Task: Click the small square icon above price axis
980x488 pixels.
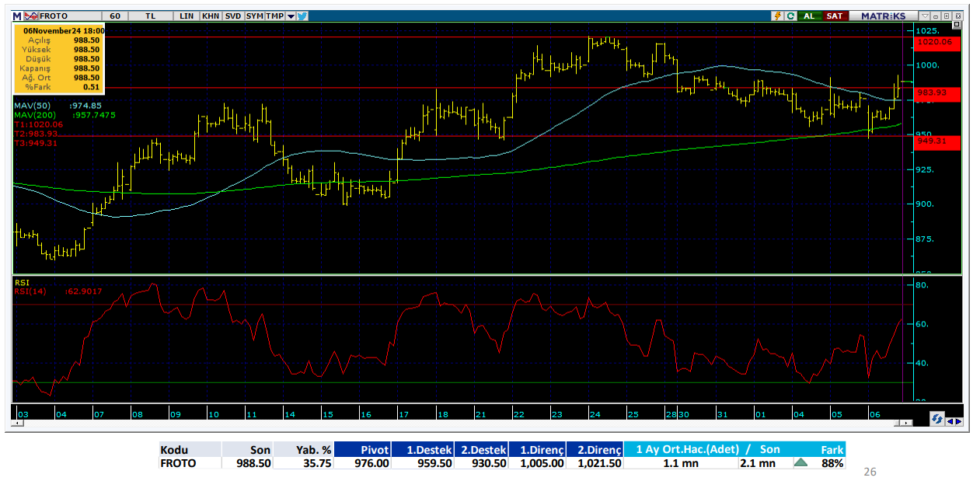Action: click(957, 26)
